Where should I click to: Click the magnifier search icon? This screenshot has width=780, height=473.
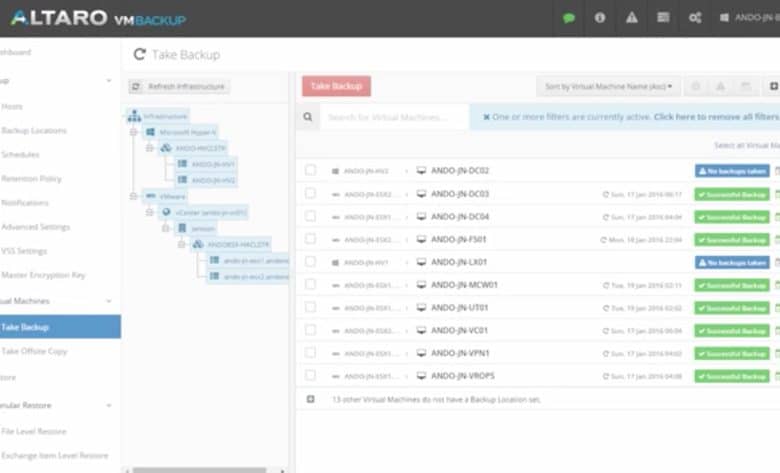pos(308,117)
